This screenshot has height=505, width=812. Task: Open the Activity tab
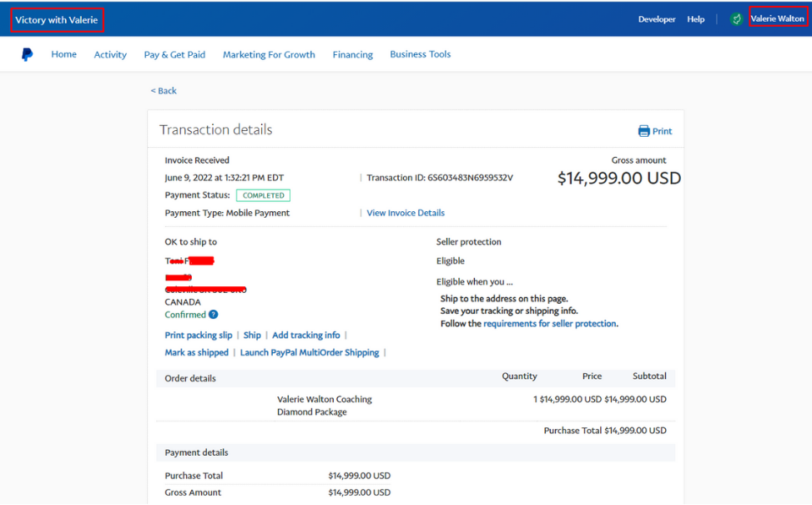coord(110,54)
